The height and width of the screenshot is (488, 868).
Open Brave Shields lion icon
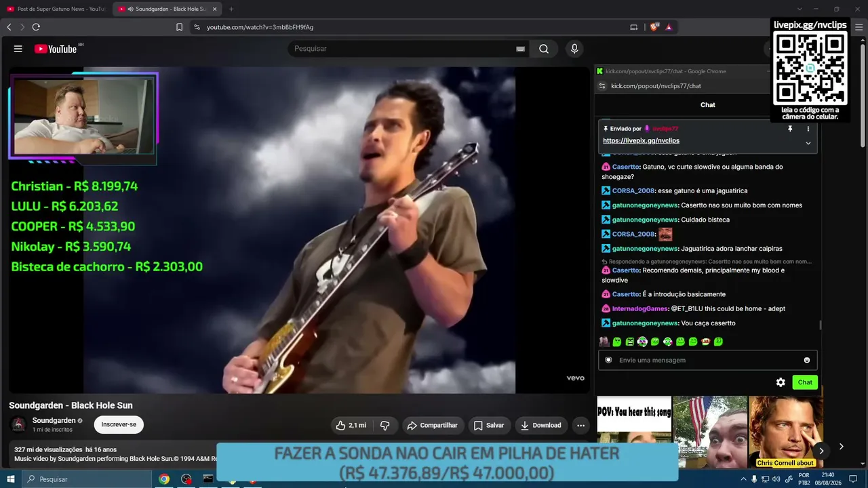click(x=654, y=27)
